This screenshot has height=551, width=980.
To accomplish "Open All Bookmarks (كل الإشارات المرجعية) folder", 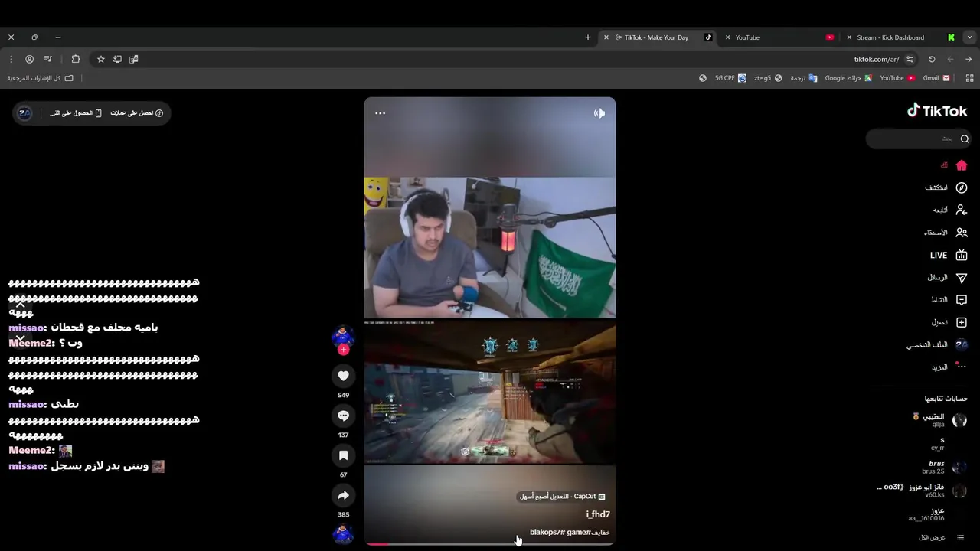I will tap(41, 78).
